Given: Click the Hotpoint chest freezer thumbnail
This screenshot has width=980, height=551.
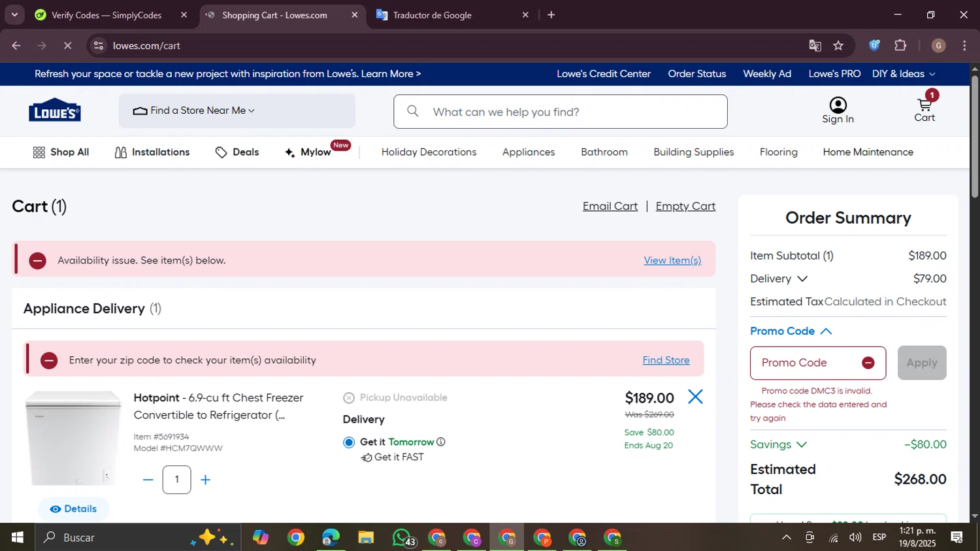Looking at the screenshot, I should point(73,438).
